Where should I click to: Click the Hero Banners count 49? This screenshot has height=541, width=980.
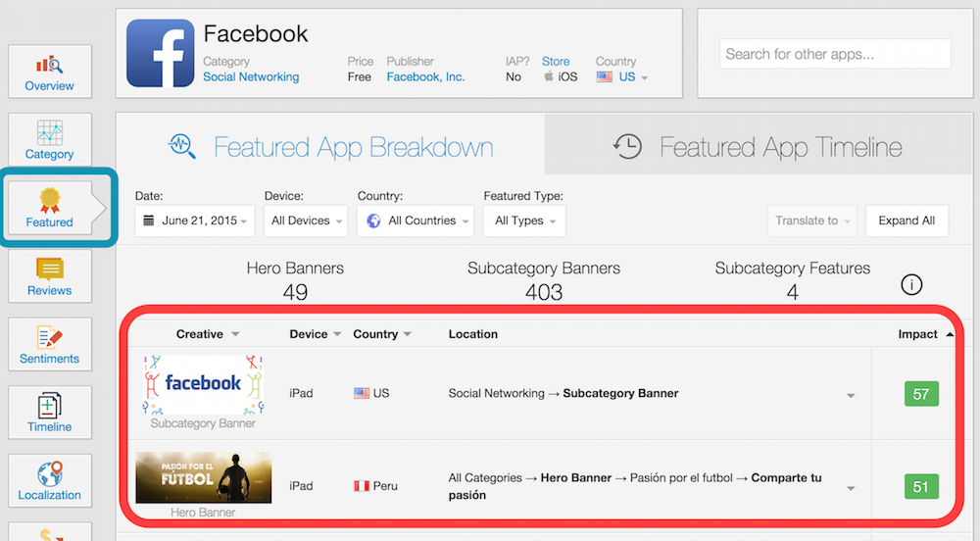click(x=295, y=292)
